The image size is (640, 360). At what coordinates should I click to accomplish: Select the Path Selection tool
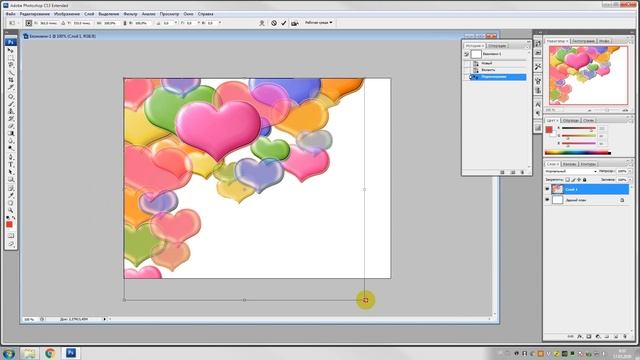pos(11,172)
